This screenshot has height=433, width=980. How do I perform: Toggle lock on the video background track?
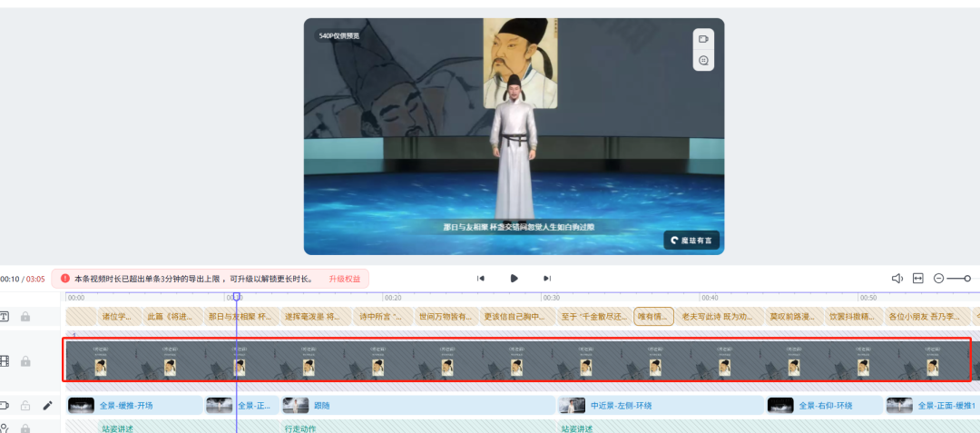click(25, 361)
